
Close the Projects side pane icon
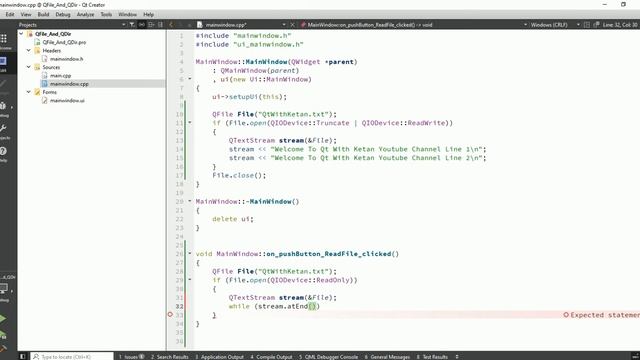coord(160,25)
